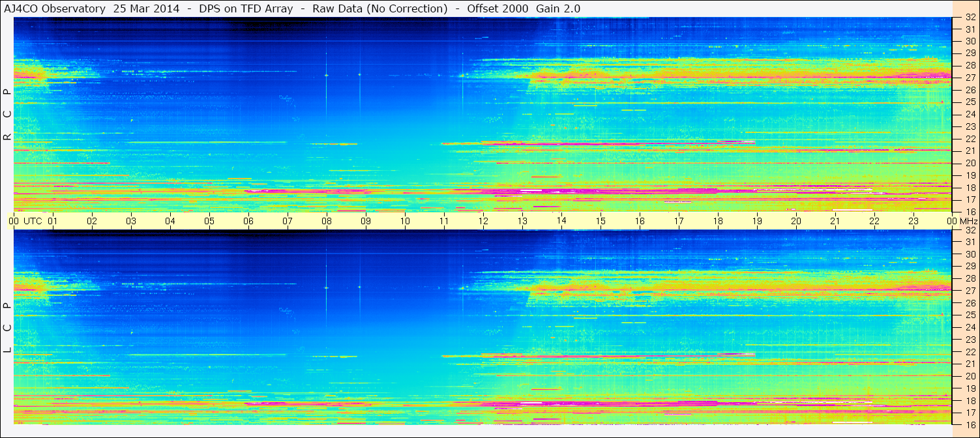Click the '00 MHz' label at axis end
Image resolution: width=980 pixels, height=438 pixels.
pyautogui.click(x=961, y=221)
